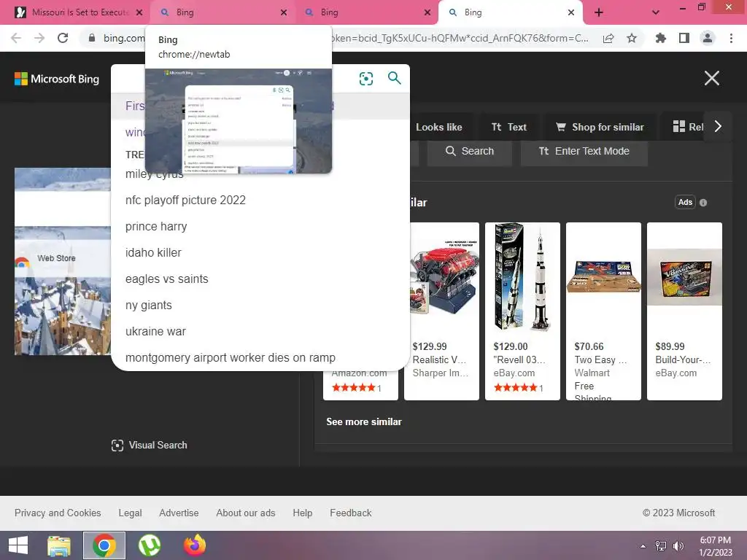The image size is (747, 560).
Task: Open the $89.99 Build-Your eBay product card
Action: point(684,311)
